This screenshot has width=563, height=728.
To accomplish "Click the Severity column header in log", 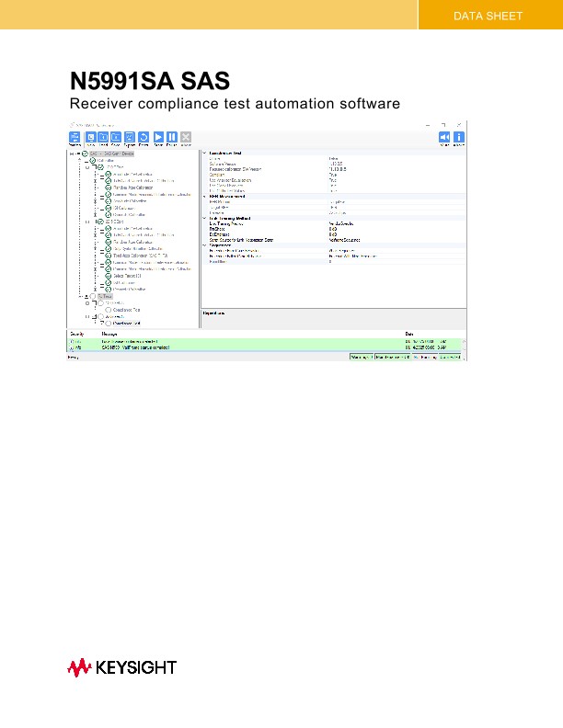I will tap(76, 334).
